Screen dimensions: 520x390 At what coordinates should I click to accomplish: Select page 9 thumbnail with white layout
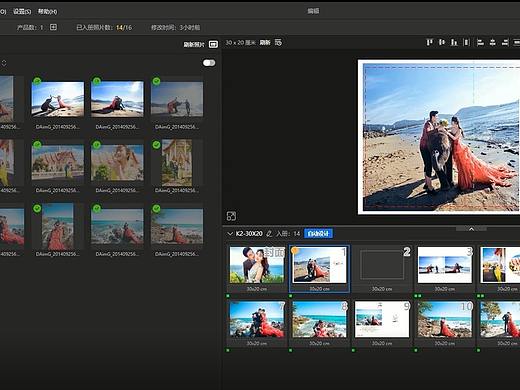(x=382, y=320)
